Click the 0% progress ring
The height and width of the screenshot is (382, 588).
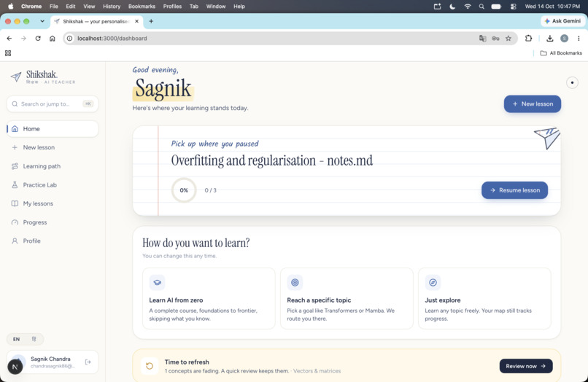(184, 190)
